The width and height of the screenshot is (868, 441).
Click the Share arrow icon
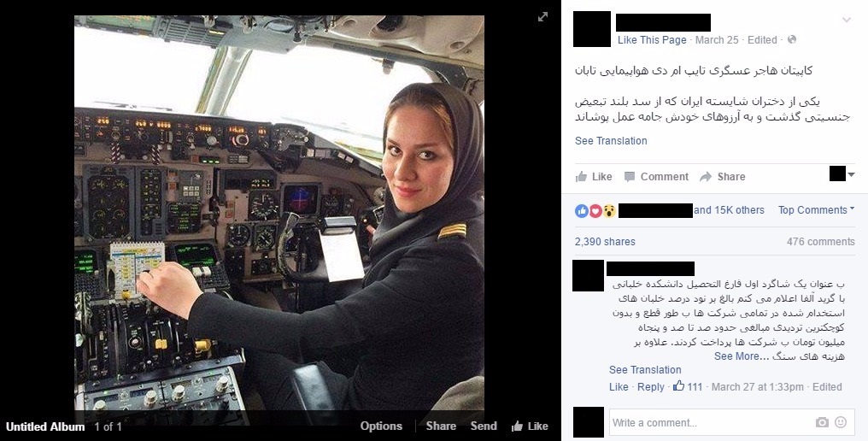(706, 177)
